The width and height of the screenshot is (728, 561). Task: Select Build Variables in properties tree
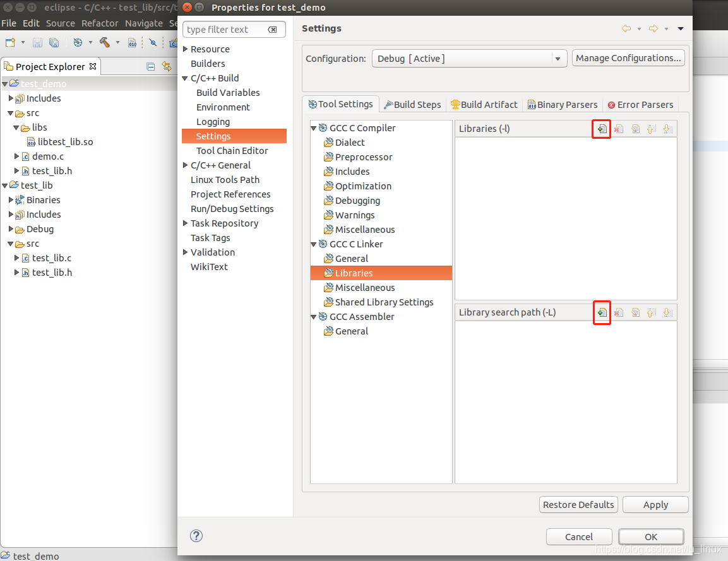click(228, 93)
